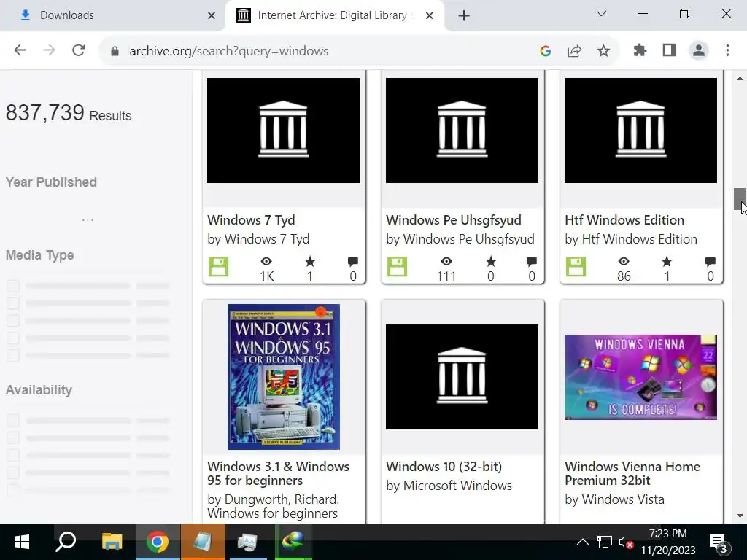Click eye icon on Htf Windows Edition card
Screen dimensions: 747x560
click(x=624, y=261)
